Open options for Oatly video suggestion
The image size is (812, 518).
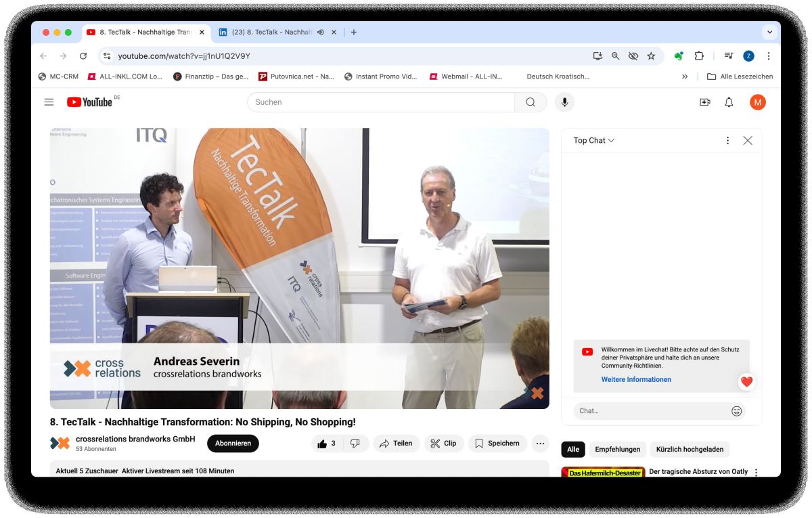757,473
